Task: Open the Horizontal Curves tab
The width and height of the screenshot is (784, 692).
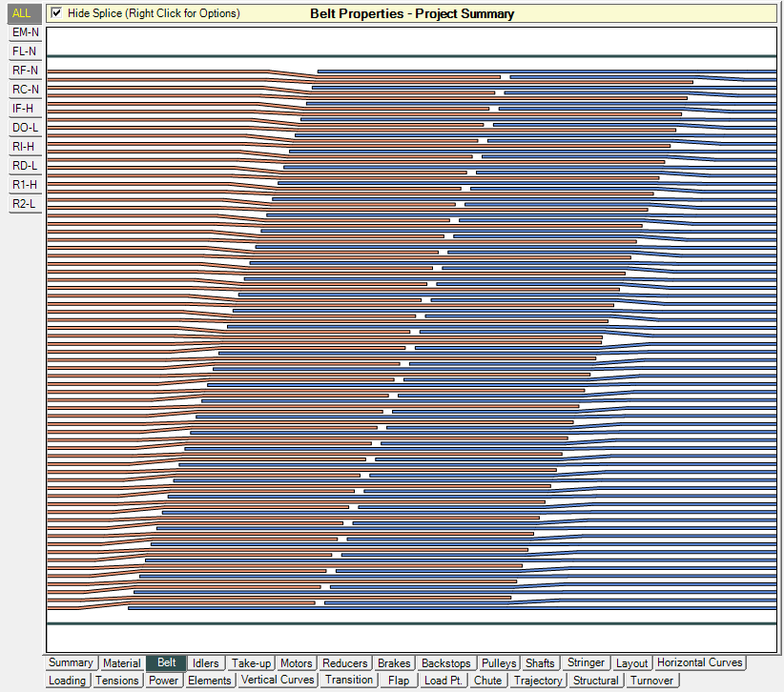Action: pyautogui.click(x=699, y=663)
